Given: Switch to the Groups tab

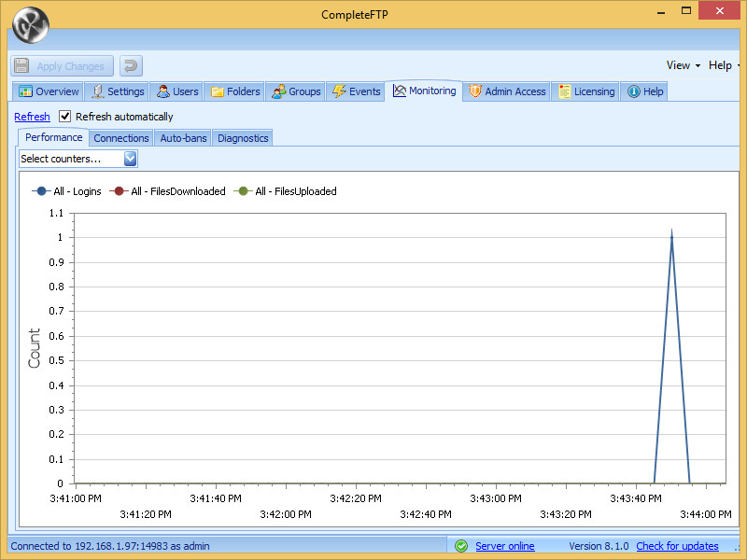Looking at the screenshot, I should point(296,91).
